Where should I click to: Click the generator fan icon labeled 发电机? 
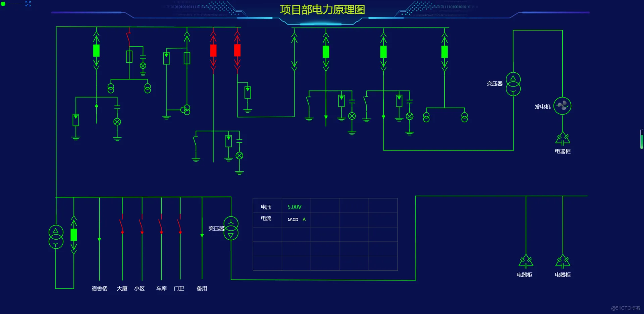(x=562, y=106)
